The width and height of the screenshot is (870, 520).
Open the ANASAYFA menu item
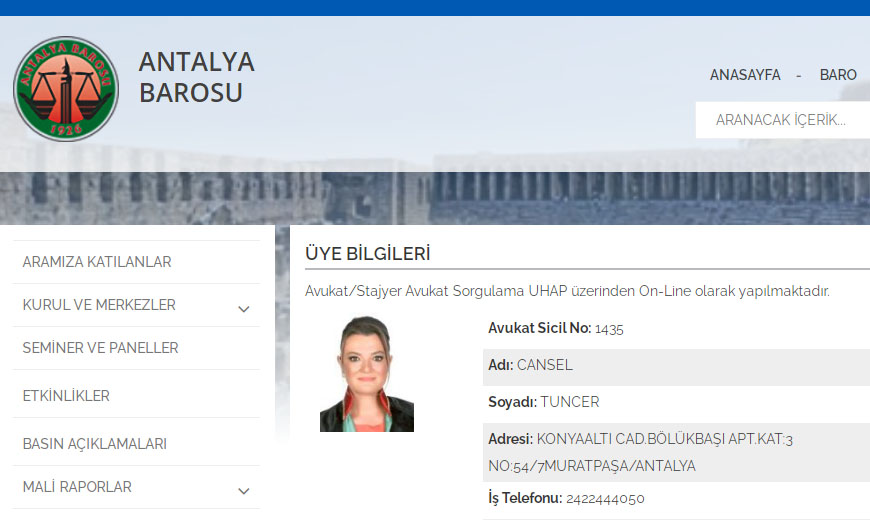click(745, 75)
